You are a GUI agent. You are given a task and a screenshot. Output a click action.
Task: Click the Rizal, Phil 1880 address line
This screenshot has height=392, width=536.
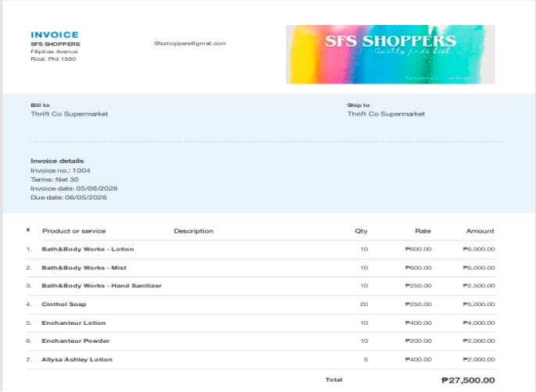[53, 59]
